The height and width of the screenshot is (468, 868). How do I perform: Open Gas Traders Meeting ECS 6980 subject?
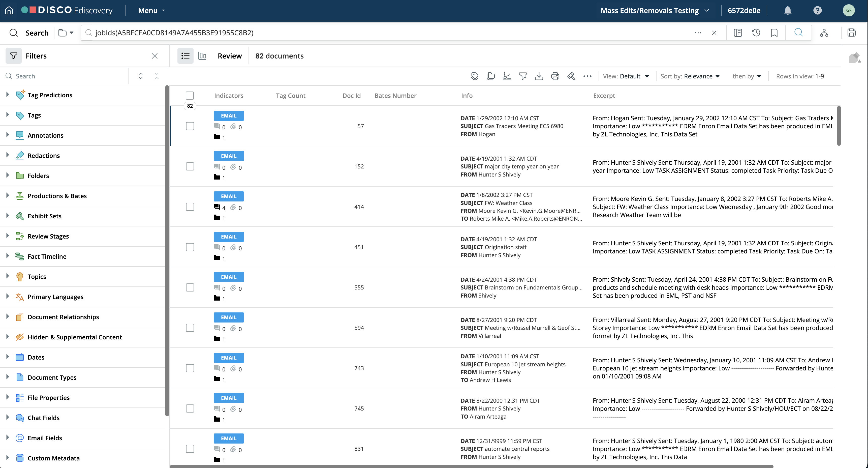pyautogui.click(x=524, y=126)
